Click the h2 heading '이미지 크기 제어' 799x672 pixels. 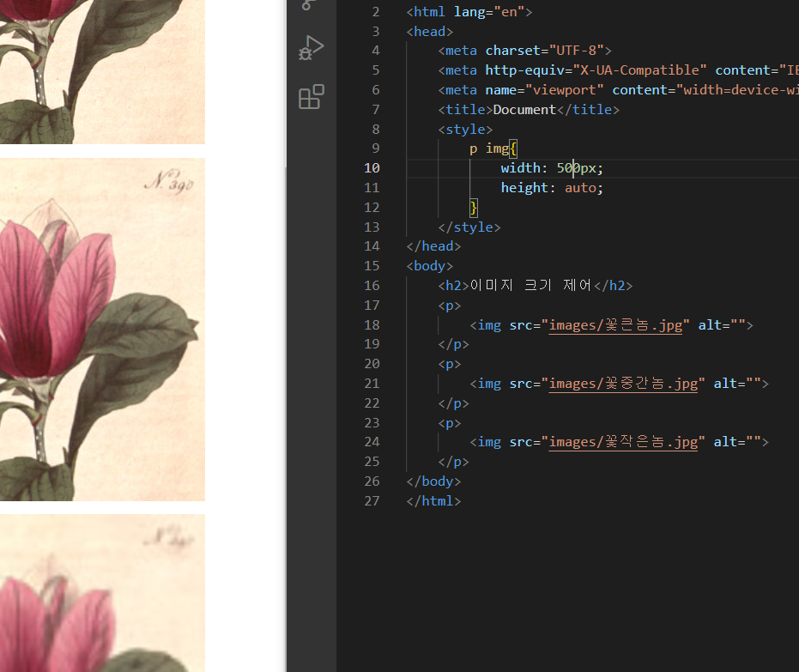coord(530,285)
